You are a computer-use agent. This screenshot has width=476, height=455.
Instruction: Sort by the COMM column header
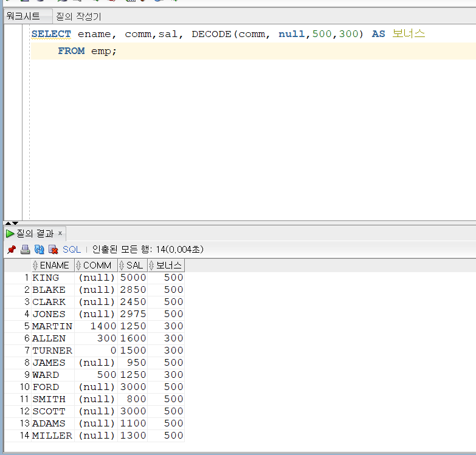pos(96,265)
